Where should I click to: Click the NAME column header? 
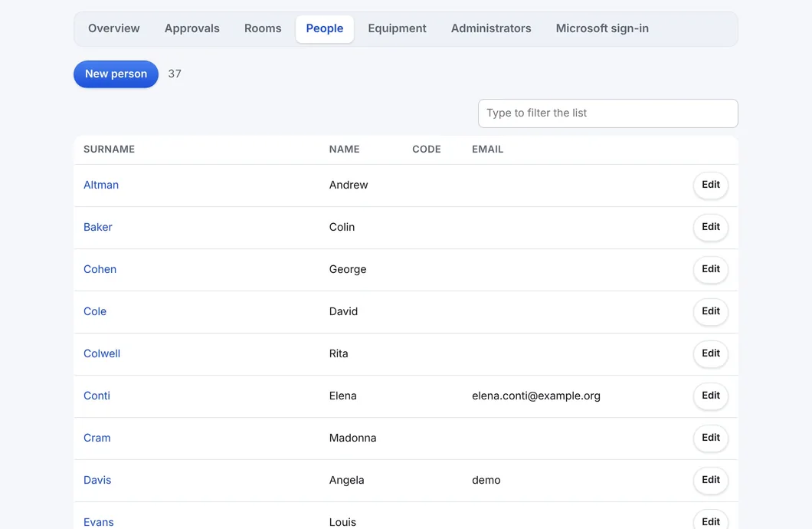click(345, 149)
